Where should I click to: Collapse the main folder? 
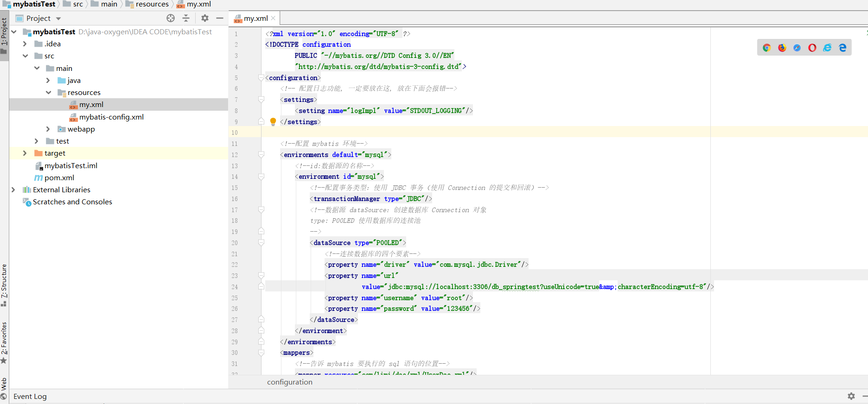[x=37, y=68]
